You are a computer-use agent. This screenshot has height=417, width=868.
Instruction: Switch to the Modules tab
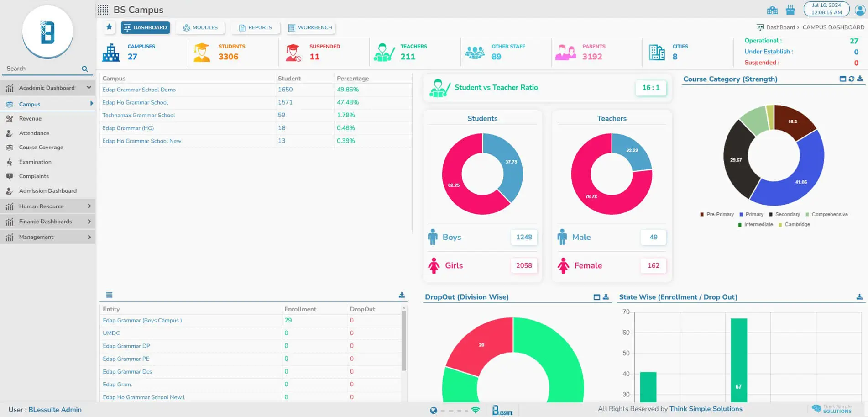(x=200, y=27)
